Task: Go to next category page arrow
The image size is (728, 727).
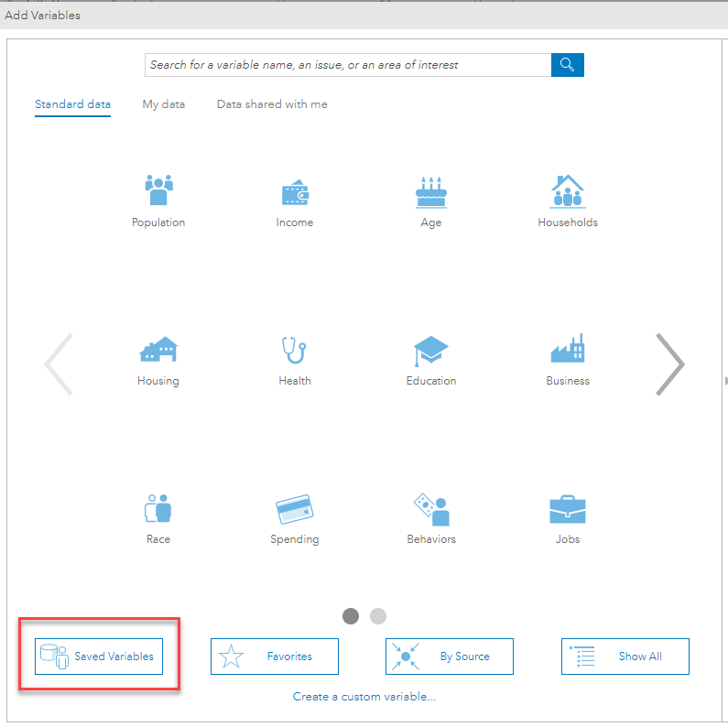Action: 670,364
